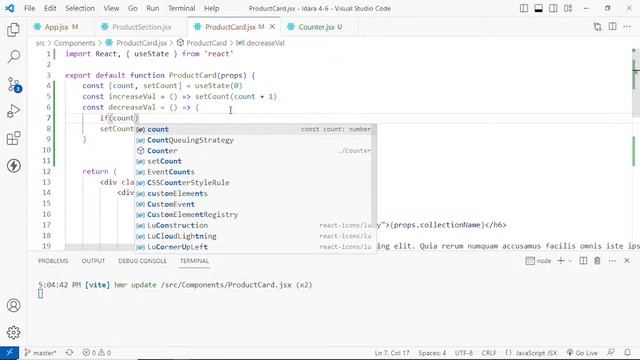
Task: Select the CustomEvent suggestion
Action: [x=253, y=204]
